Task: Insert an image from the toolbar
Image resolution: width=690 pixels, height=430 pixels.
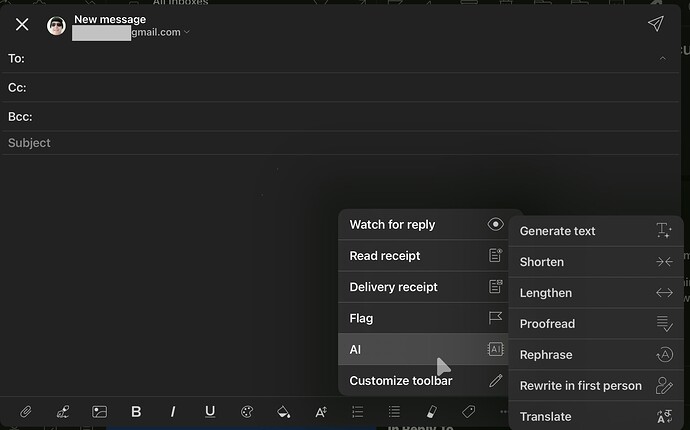Action: click(99, 412)
